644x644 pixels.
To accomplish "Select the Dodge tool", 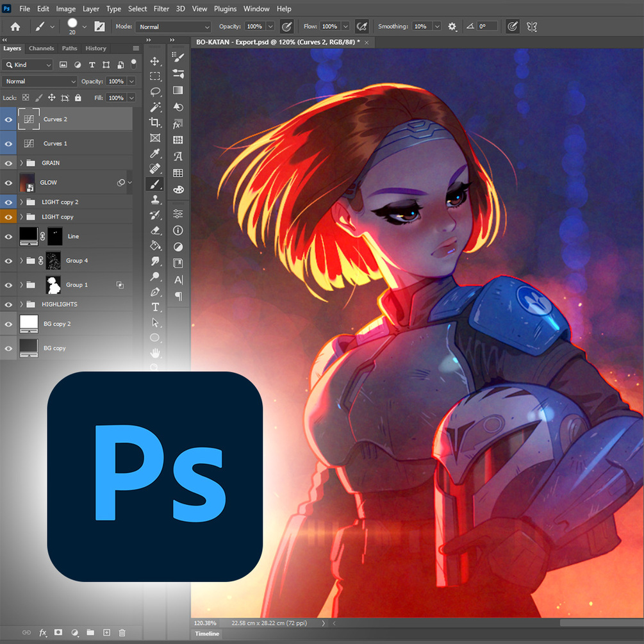I will (155, 276).
